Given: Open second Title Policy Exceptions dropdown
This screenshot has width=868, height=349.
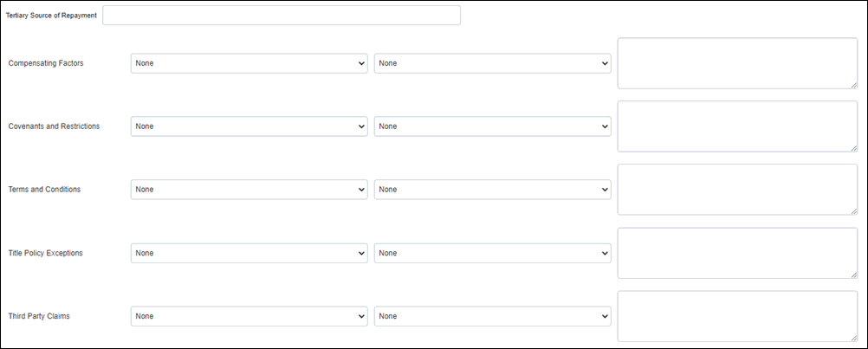Looking at the screenshot, I should click(493, 253).
